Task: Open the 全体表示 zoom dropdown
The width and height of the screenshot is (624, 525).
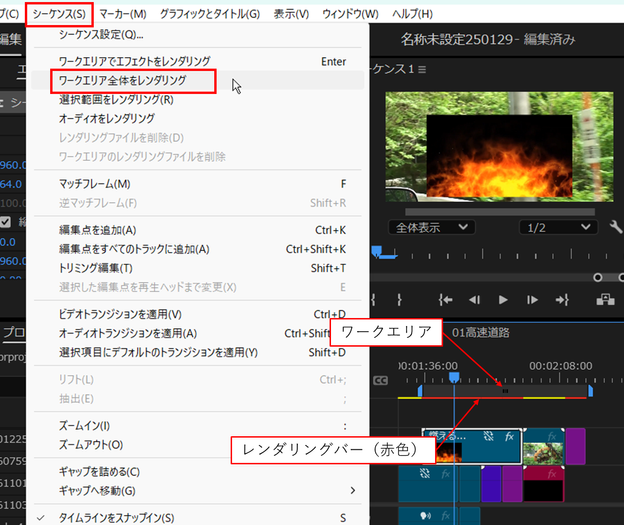Action: tap(431, 228)
